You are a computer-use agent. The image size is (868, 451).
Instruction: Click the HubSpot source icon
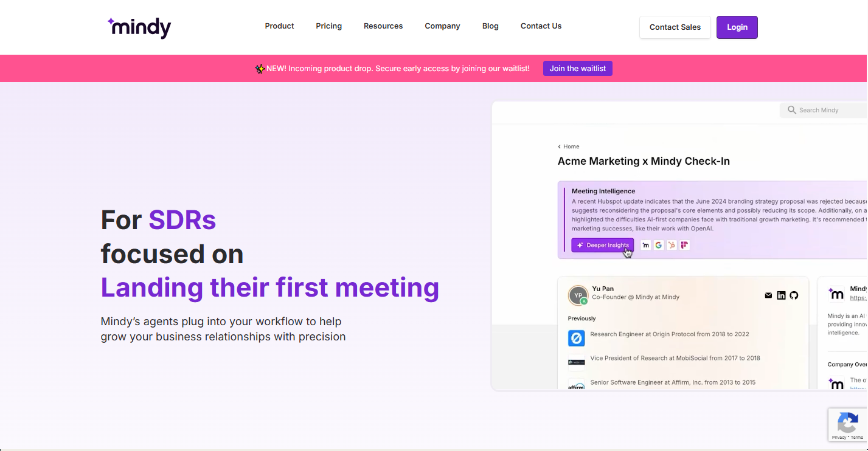click(x=672, y=246)
